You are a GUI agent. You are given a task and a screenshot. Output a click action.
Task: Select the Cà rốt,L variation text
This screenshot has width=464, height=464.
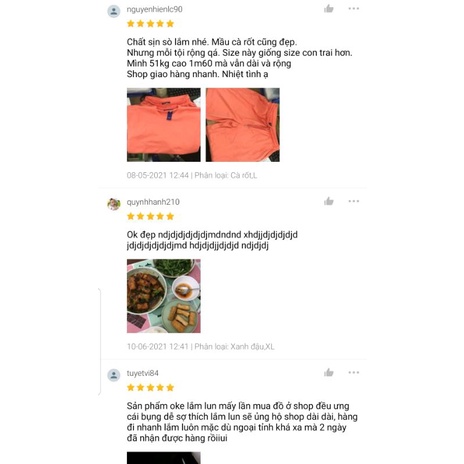pyautogui.click(x=244, y=175)
